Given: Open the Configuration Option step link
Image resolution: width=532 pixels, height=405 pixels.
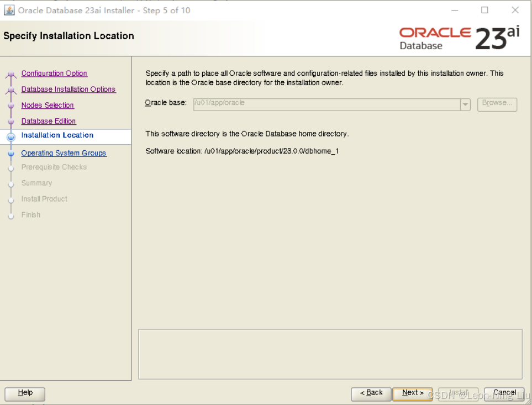Looking at the screenshot, I should (54, 73).
